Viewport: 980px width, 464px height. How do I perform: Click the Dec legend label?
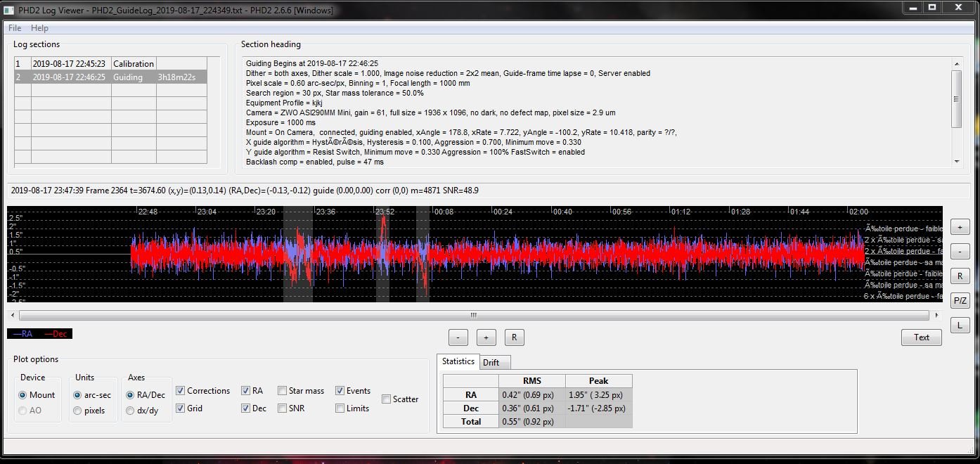click(56, 334)
